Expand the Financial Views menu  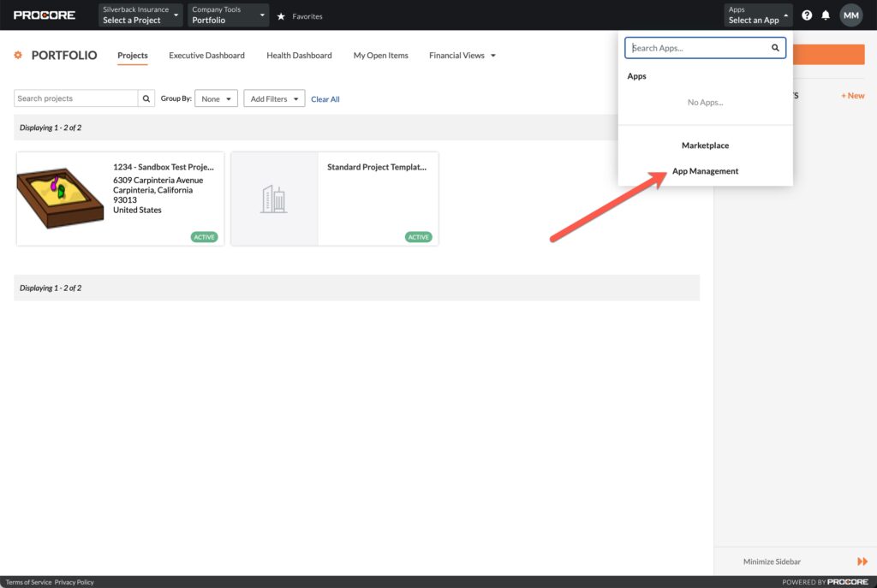[x=462, y=56]
